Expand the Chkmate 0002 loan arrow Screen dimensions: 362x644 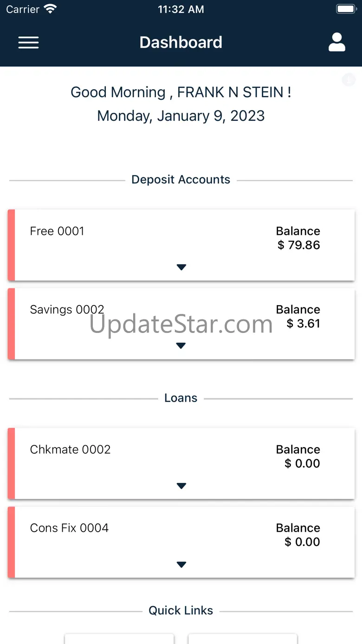(181, 486)
